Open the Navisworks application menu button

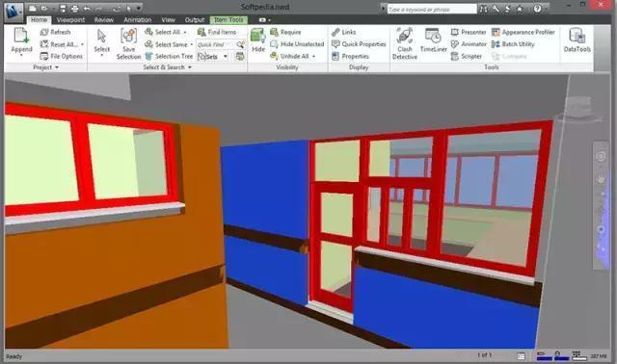pyautogui.click(x=13, y=12)
